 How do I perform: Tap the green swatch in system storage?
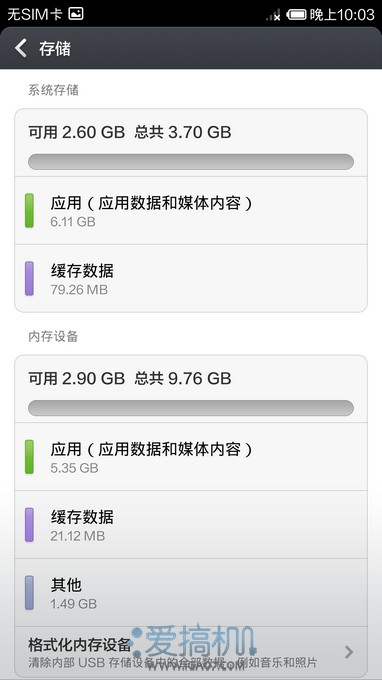coord(29,211)
